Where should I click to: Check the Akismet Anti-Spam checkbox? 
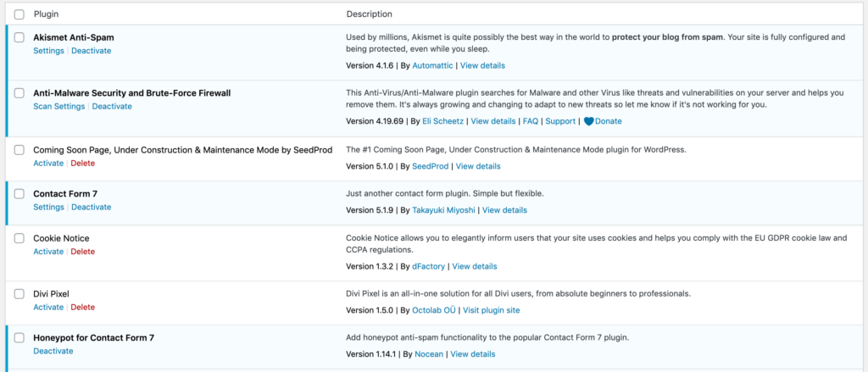click(19, 37)
